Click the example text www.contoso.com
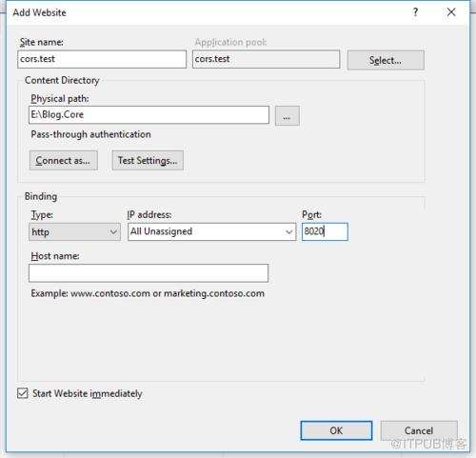Image resolution: width=476 pixels, height=458 pixels. (x=110, y=293)
